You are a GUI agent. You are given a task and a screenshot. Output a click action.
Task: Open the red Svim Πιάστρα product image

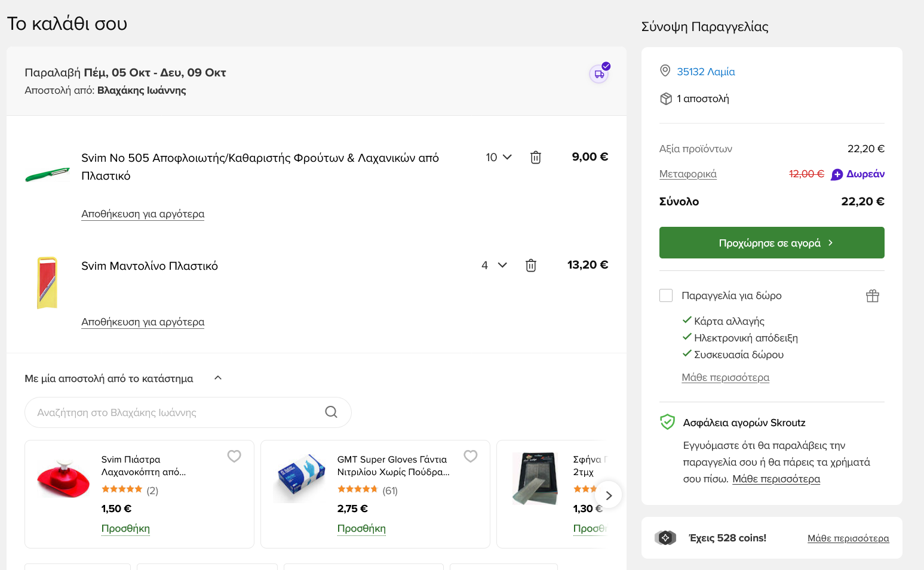pyautogui.click(x=63, y=479)
